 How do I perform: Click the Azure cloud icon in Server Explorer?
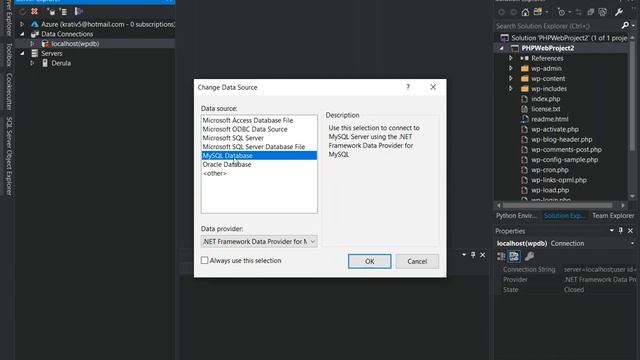[x=35, y=24]
